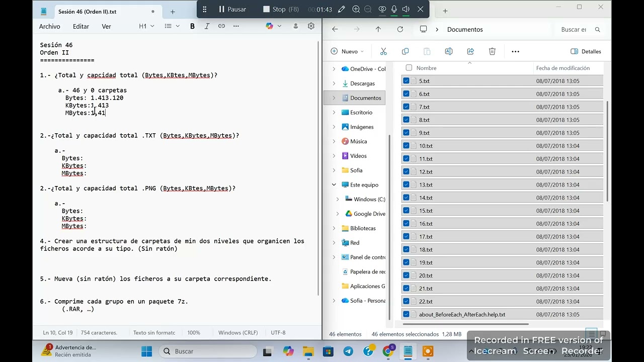Open the Editar menu

pyautogui.click(x=81, y=26)
